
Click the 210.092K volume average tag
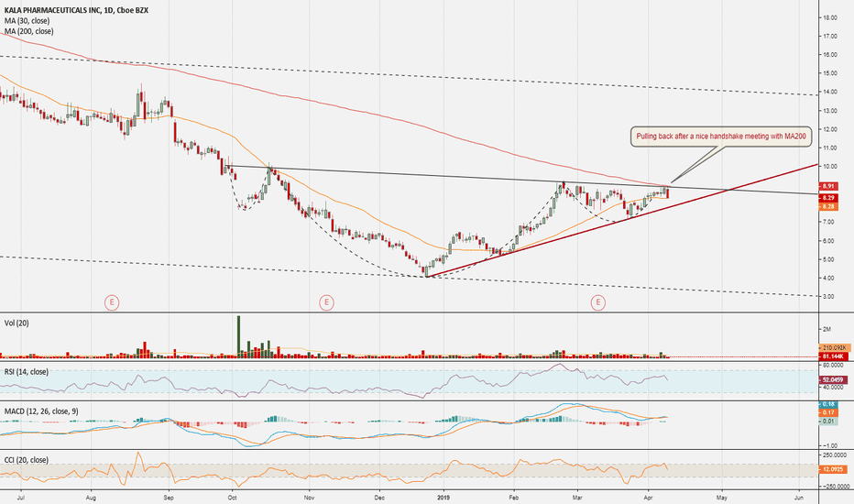(x=835, y=347)
